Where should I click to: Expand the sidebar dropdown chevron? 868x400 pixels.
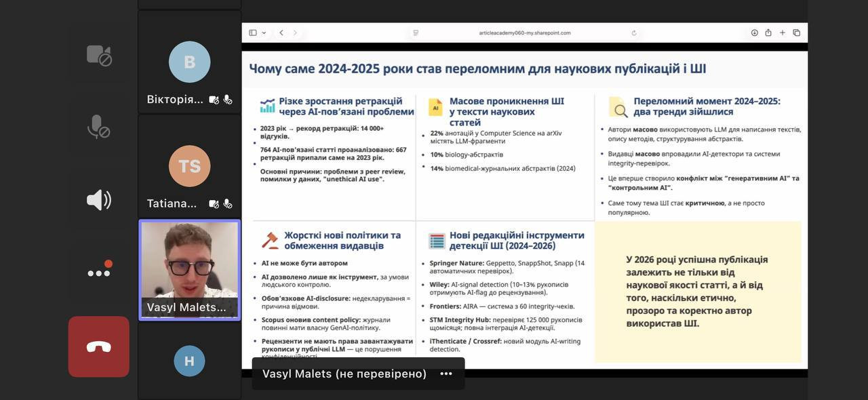(264, 33)
